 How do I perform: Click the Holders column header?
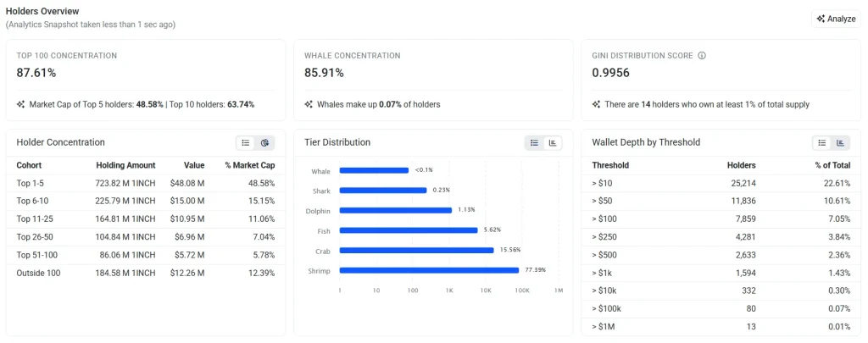pyautogui.click(x=741, y=165)
